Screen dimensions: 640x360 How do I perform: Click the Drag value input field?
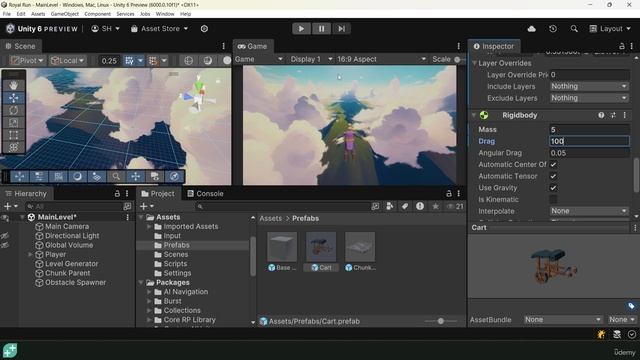point(589,141)
